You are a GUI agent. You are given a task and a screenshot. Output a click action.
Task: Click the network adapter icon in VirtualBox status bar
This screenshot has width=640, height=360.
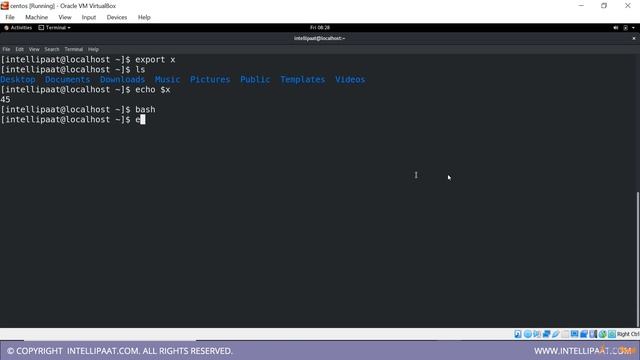[x=546, y=334]
